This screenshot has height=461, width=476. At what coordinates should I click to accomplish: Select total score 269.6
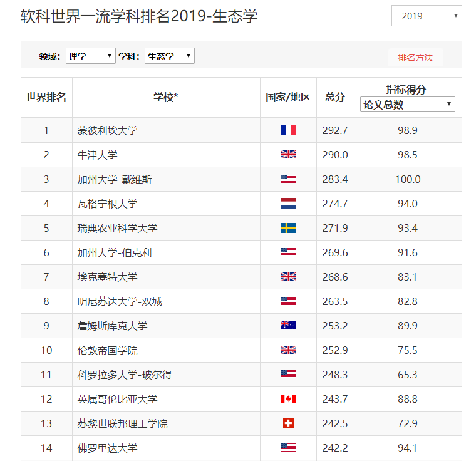pos(335,252)
